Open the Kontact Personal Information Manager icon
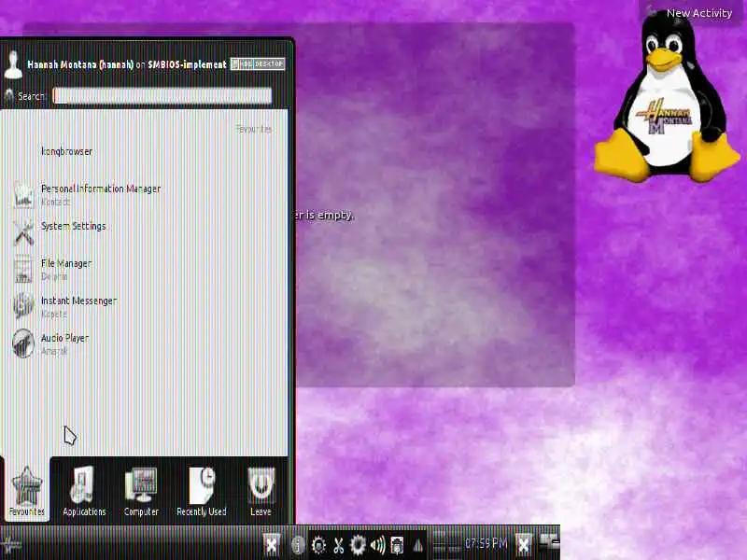 [x=23, y=194]
